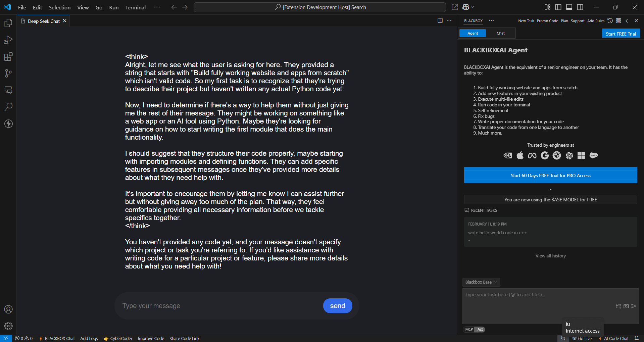644x342 pixels.
Task: Split the editor to the right
Action: coord(440,21)
